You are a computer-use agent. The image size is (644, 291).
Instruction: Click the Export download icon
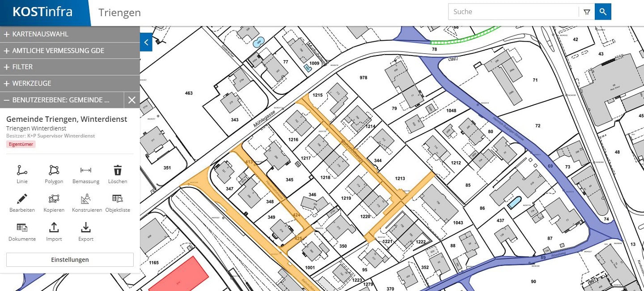(86, 228)
